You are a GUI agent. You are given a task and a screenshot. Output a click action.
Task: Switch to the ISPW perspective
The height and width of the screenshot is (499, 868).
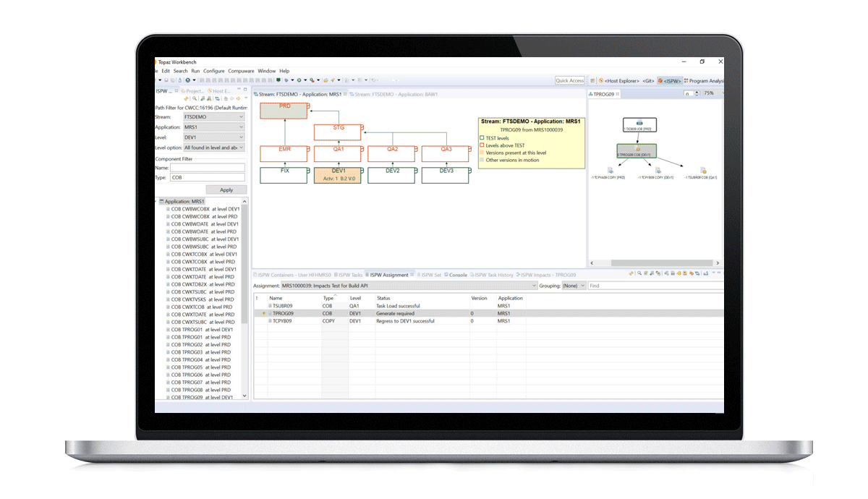(x=671, y=81)
